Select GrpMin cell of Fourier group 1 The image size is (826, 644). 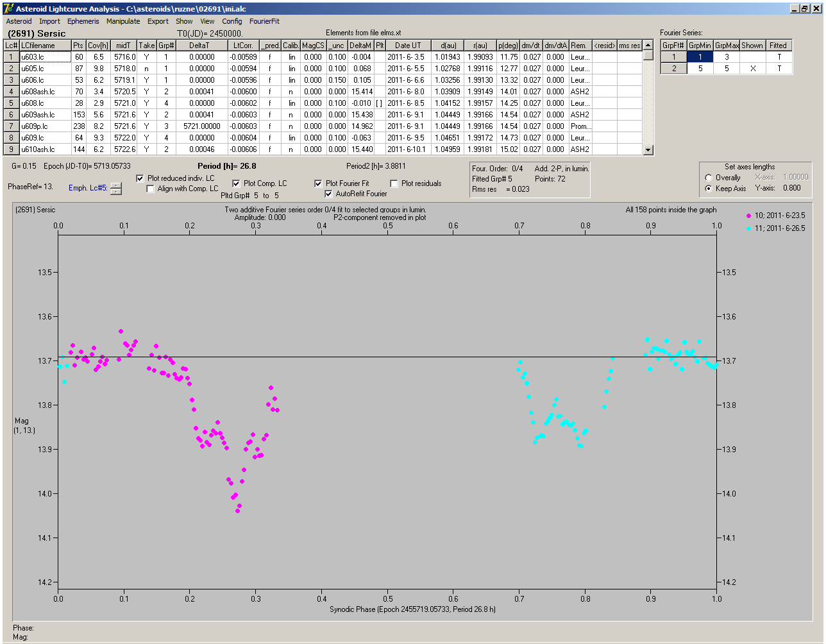tap(700, 57)
